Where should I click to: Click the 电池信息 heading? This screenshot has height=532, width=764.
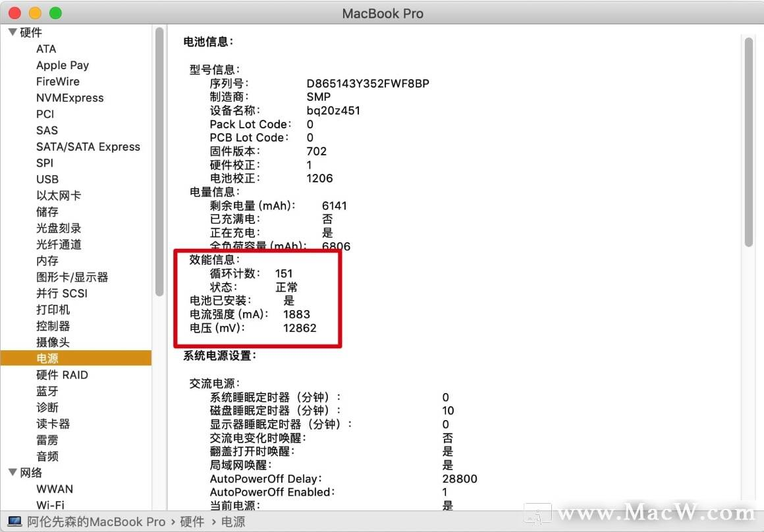[208, 42]
